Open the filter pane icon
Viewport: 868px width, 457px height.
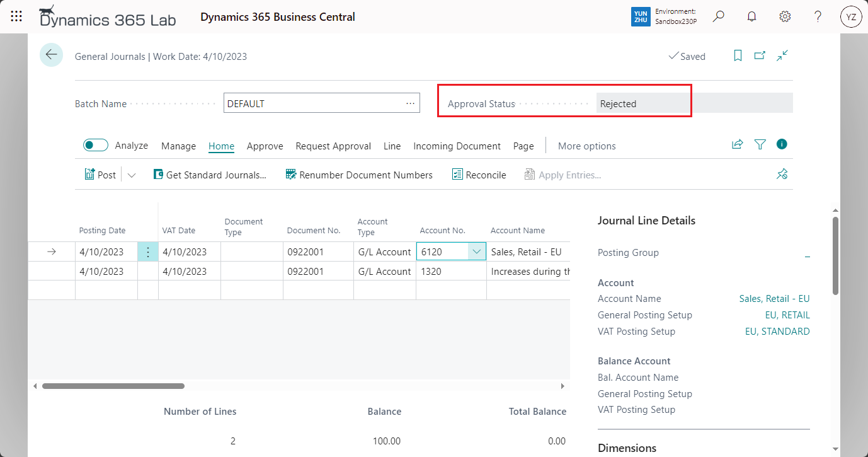click(x=760, y=144)
